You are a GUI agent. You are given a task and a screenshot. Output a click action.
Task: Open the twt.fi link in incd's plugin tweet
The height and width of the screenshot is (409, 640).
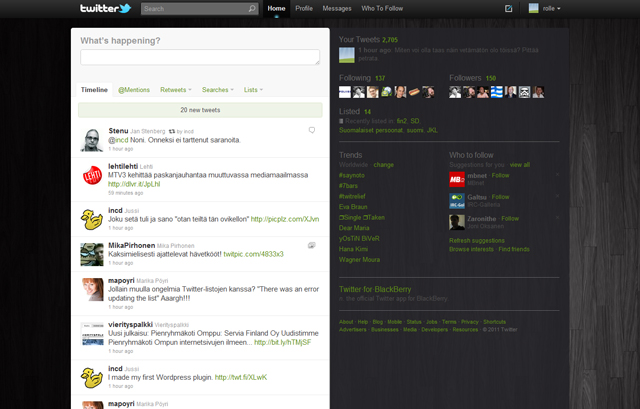click(x=241, y=378)
